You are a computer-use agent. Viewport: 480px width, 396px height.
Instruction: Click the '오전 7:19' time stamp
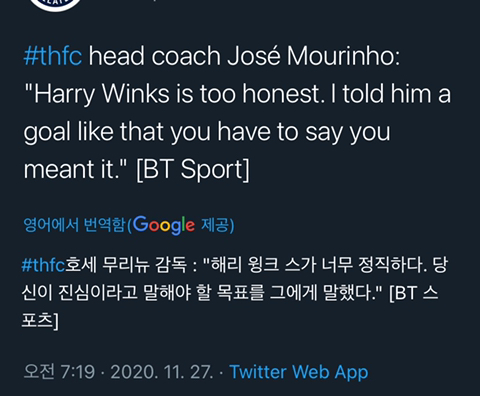click(x=59, y=371)
